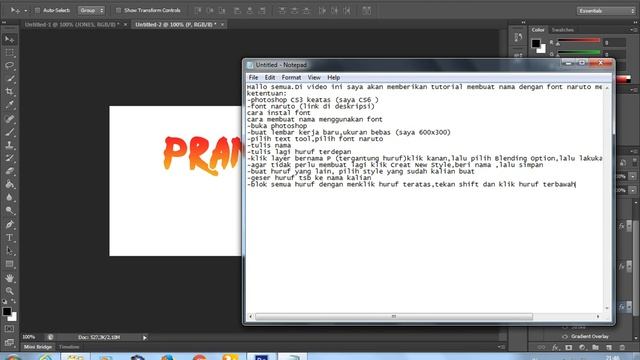Click Photoshop icon in Windows taskbar
The image size is (640, 360).
point(262,357)
